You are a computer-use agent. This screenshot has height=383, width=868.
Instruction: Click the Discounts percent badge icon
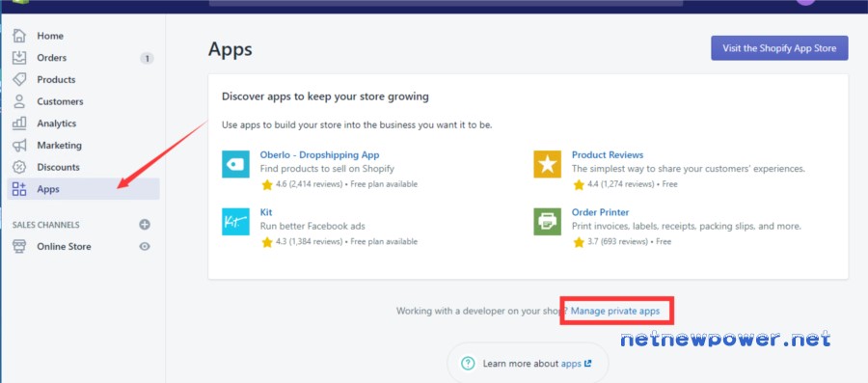click(19, 167)
